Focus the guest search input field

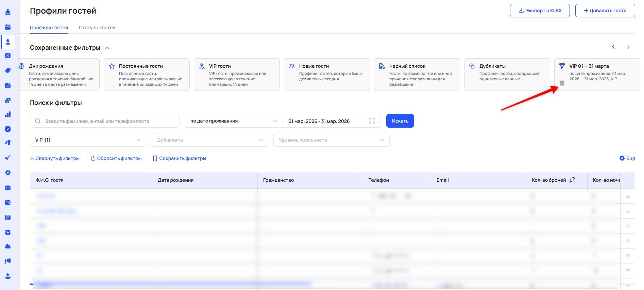tap(109, 121)
